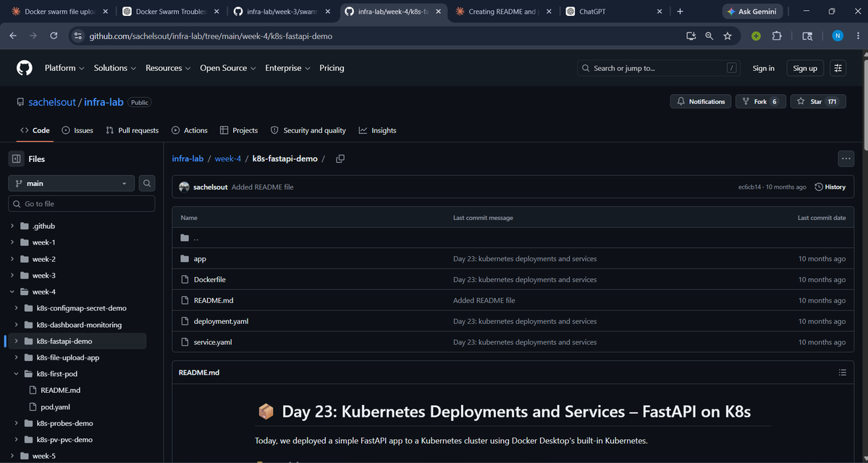The width and height of the screenshot is (868, 463).
Task: Expand week-3 folder in file tree
Action: pos(12,276)
